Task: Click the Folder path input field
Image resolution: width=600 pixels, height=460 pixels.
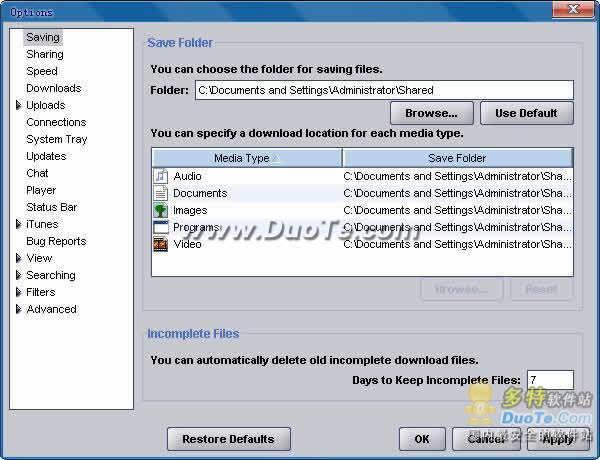Action: click(383, 90)
